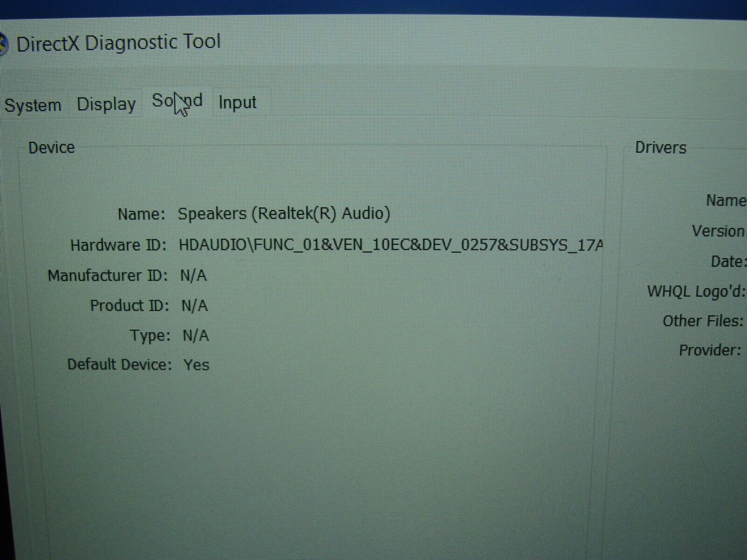Select the 'Speakers (Realtek(R) Audio)' name value
The height and width of the screenshot is (560, 747).
[284, 214]
